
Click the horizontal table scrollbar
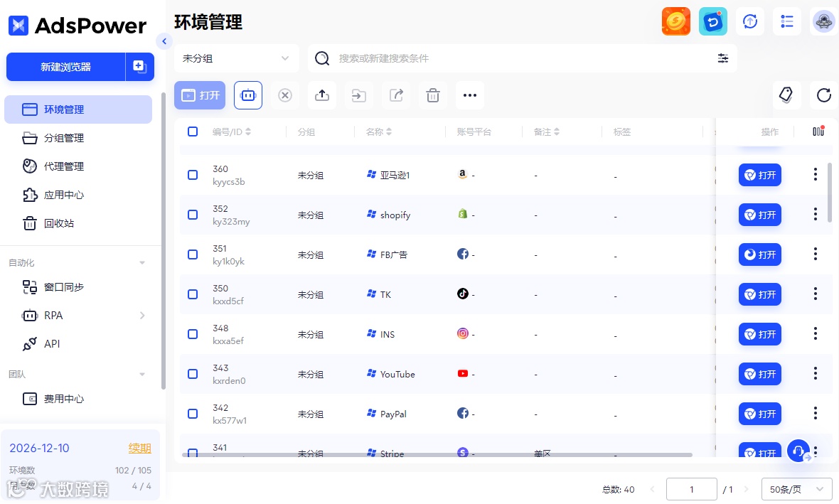tap(437, 455)
